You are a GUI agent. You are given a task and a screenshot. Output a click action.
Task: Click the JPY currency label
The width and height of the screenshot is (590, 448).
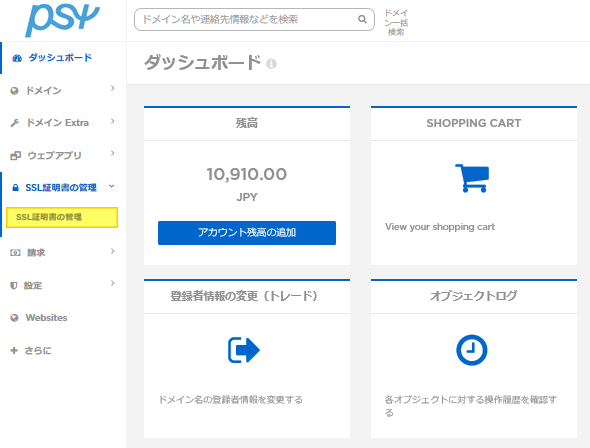point(247,197)
